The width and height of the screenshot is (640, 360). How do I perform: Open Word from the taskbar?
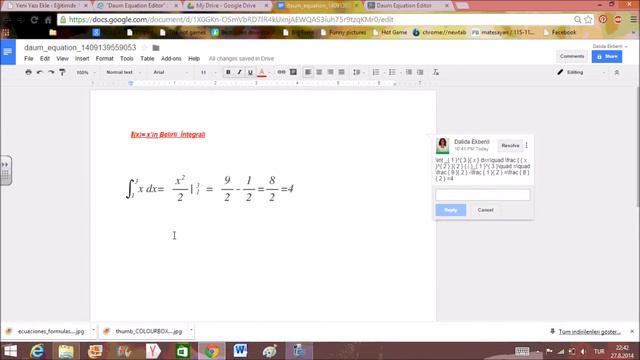240,351
